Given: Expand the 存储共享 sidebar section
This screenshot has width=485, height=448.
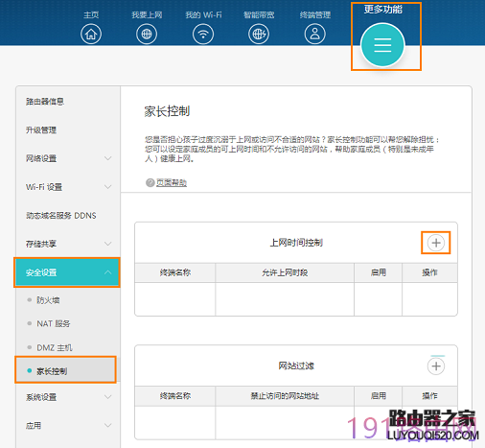Looking at the screenshot, I should coord(68,244).
